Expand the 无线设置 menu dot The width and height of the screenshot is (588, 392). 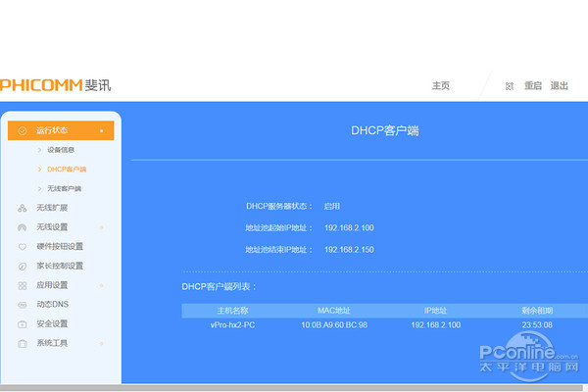[x=101, y=227]
